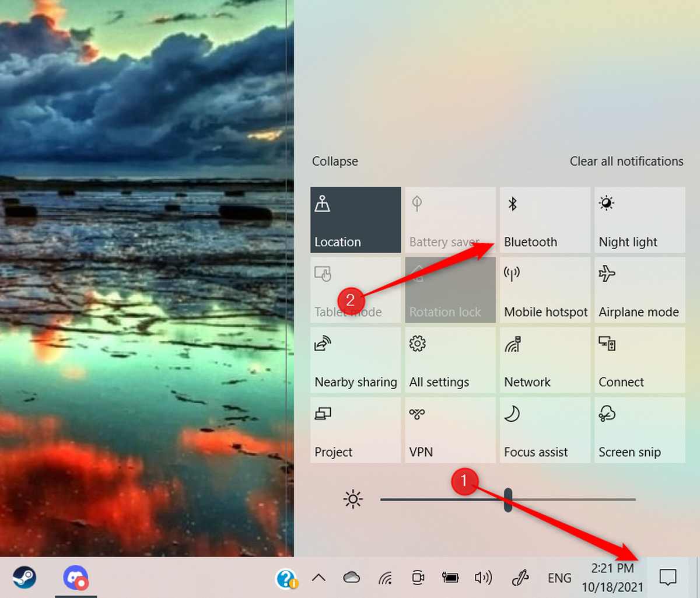Clear all notifications
Screen dimensions: 700x598
coord(626,162)
